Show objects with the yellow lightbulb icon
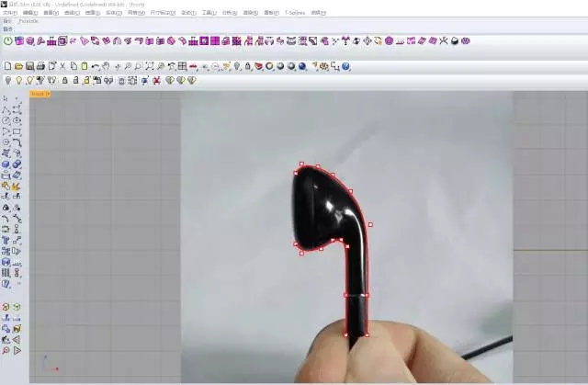The image size is (588, 385). tap(18, 80)
